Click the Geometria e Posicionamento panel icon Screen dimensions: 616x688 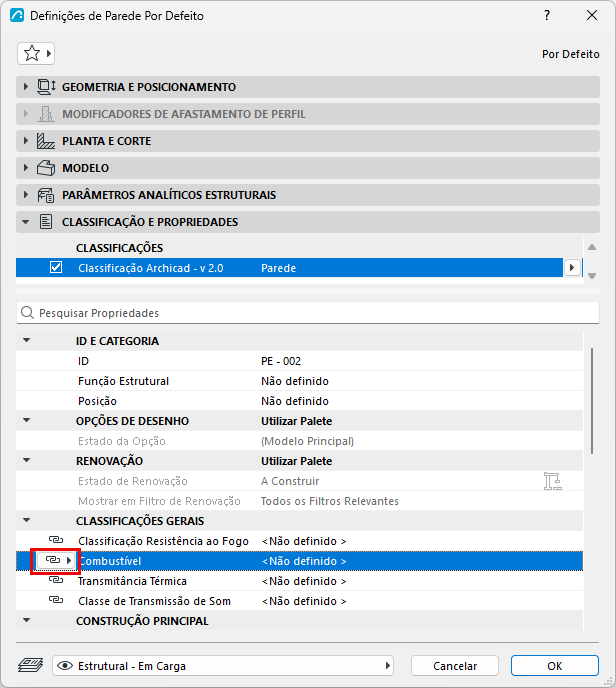tap(46, 87)
